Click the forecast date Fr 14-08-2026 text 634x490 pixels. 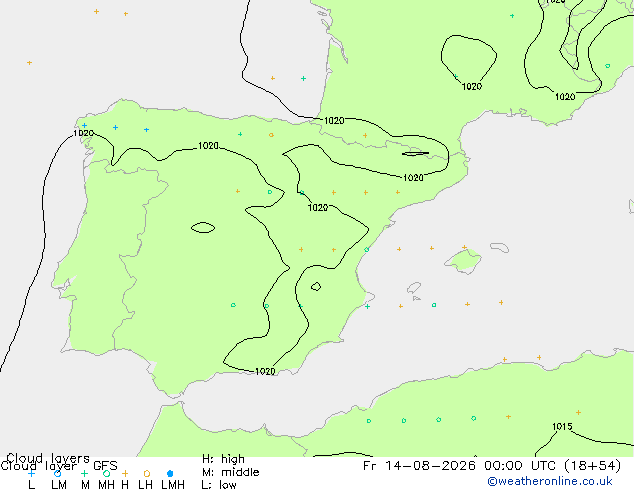tap(419, 466)
